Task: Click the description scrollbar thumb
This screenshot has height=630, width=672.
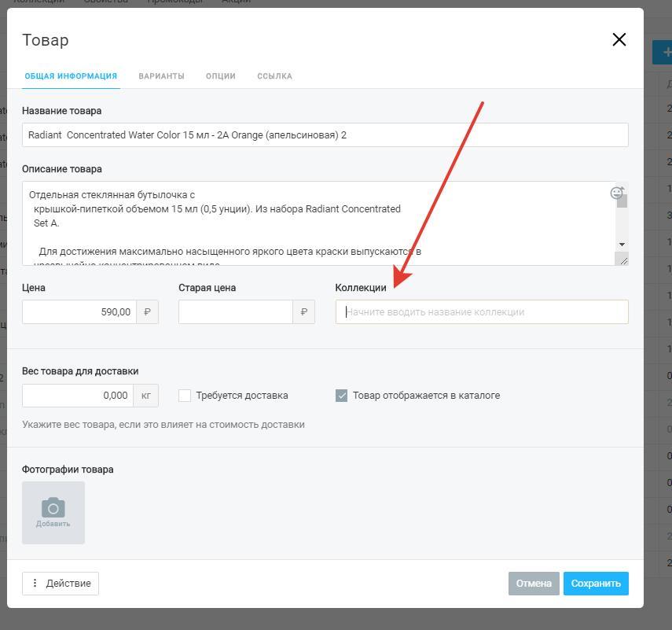Action: [x=622, y=201]
